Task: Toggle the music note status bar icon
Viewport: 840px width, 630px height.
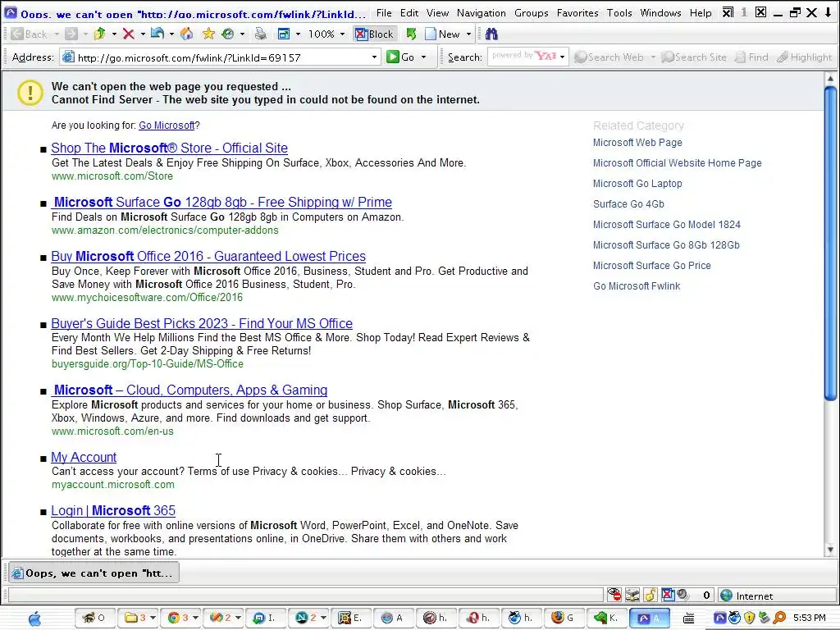Action: coord(651,595)
